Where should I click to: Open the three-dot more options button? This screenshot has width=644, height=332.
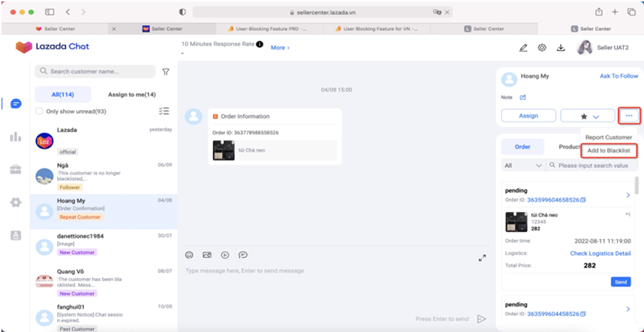coord(629,116)
